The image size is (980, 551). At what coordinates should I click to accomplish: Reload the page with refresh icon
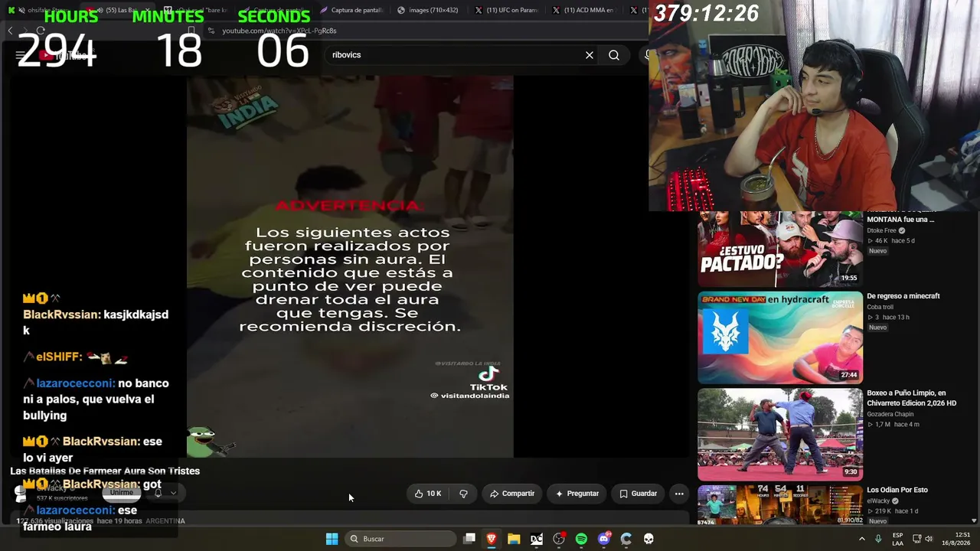coord(41,31)
